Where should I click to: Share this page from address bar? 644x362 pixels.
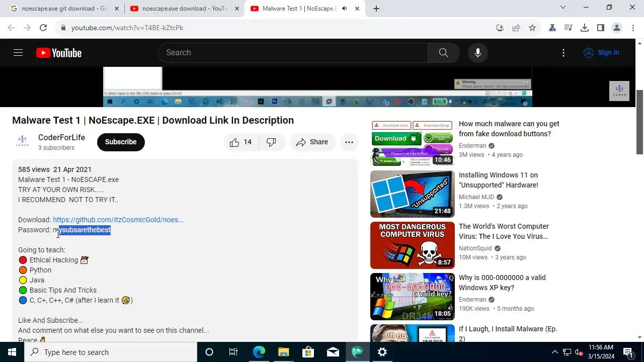coord(516,28)
